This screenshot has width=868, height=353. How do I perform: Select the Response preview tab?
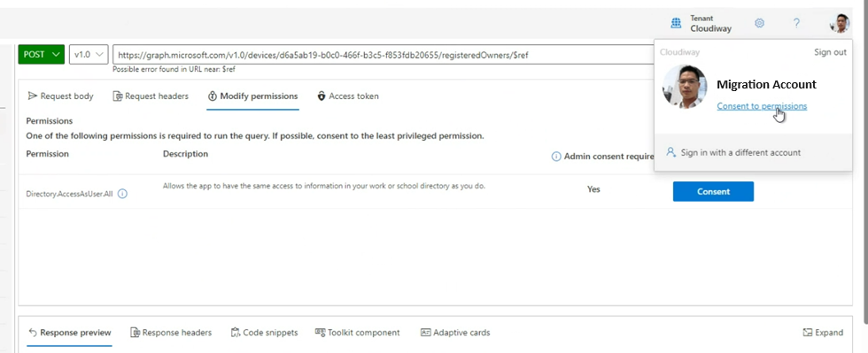pyautogui.click(x=70, y=333)
